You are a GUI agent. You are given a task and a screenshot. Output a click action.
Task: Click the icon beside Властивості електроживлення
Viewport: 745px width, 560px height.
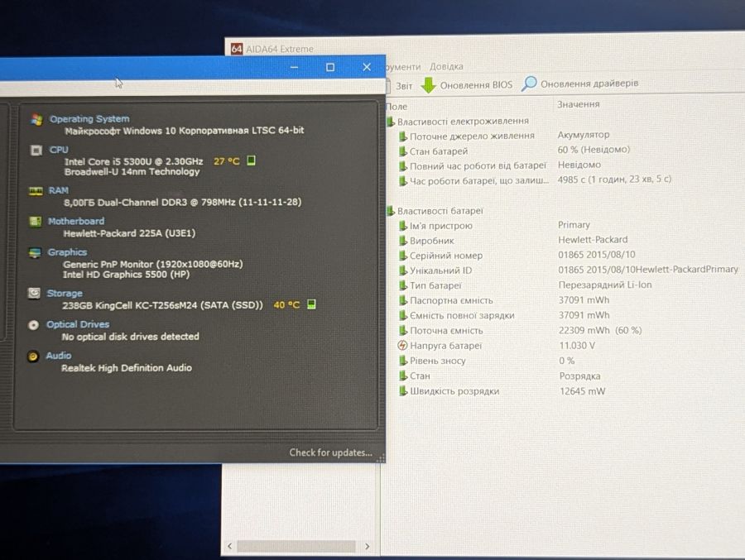(x=391, y=122)
